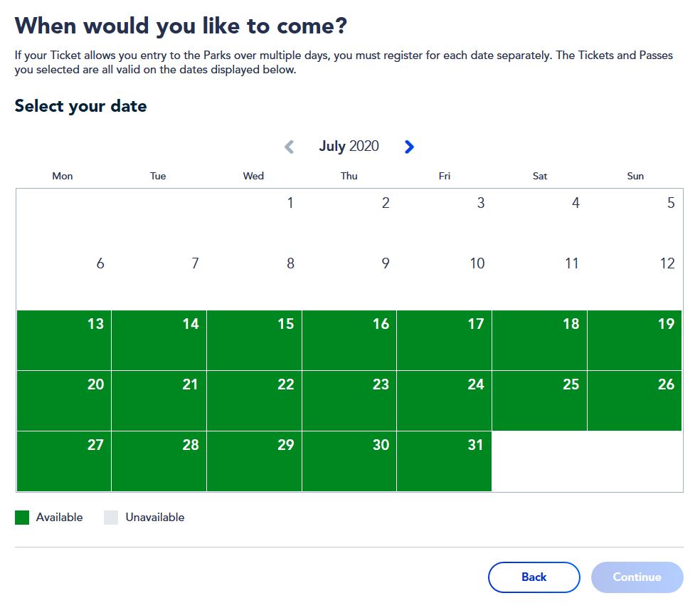Choose July 15 as visit date
This screenshot has width=700, height=608.
(x=254, y=340)
